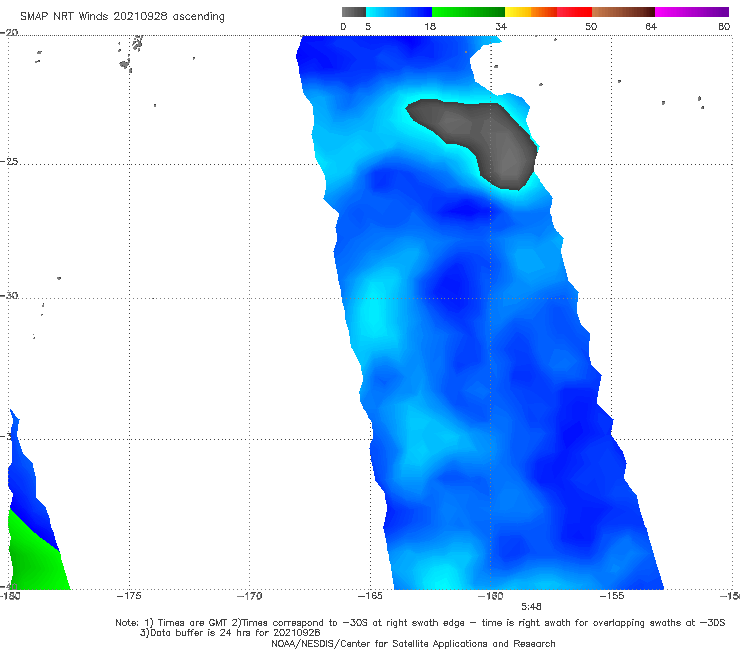
Task: Click the '-155' longitude axis label
Action: (x=612, y=596)
